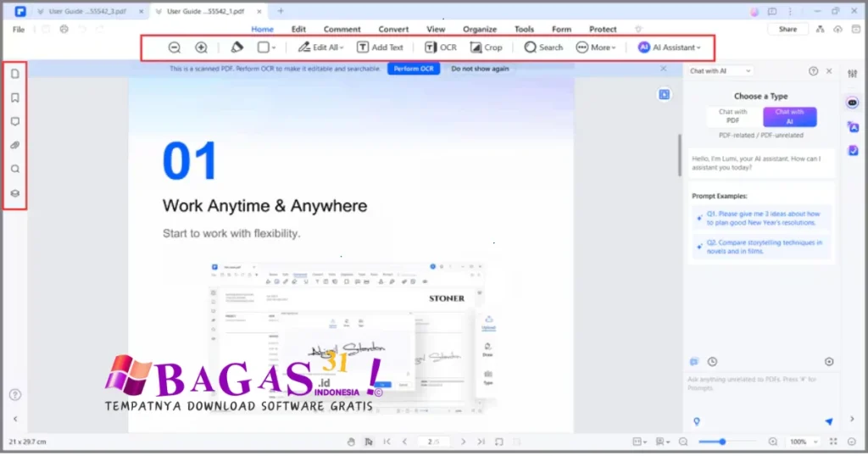The width and height of the screenshot is (868, 456).
Task: Click the zoom out magnifier in the toolbar
Action: click(x=175, y=47)
